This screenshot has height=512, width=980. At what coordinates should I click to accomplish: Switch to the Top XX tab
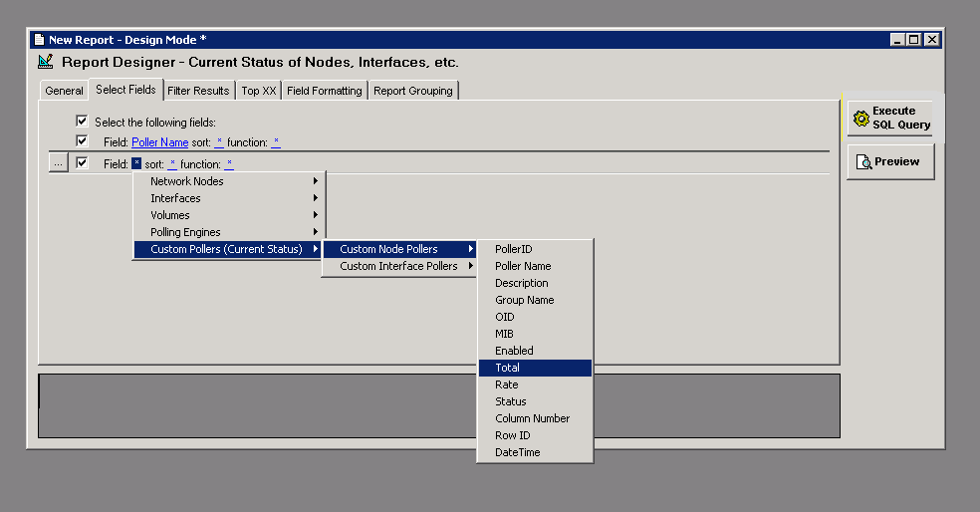(x=259, y=91)
